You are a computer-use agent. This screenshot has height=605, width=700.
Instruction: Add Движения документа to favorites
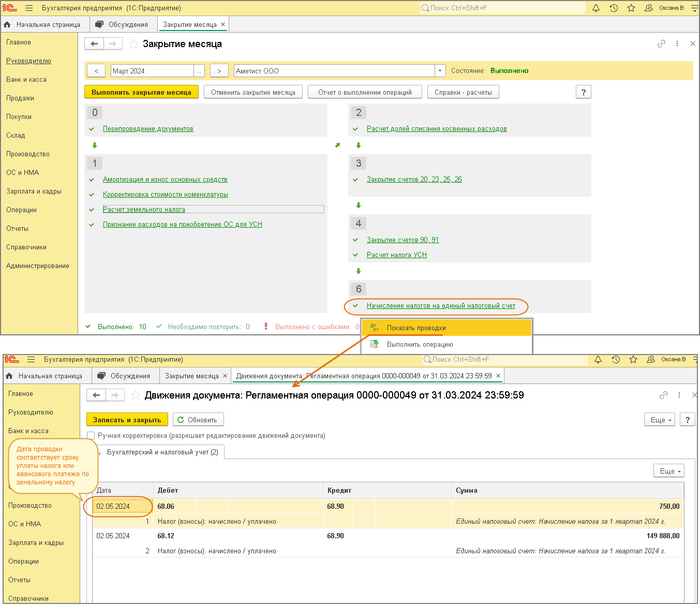(136, 395)
